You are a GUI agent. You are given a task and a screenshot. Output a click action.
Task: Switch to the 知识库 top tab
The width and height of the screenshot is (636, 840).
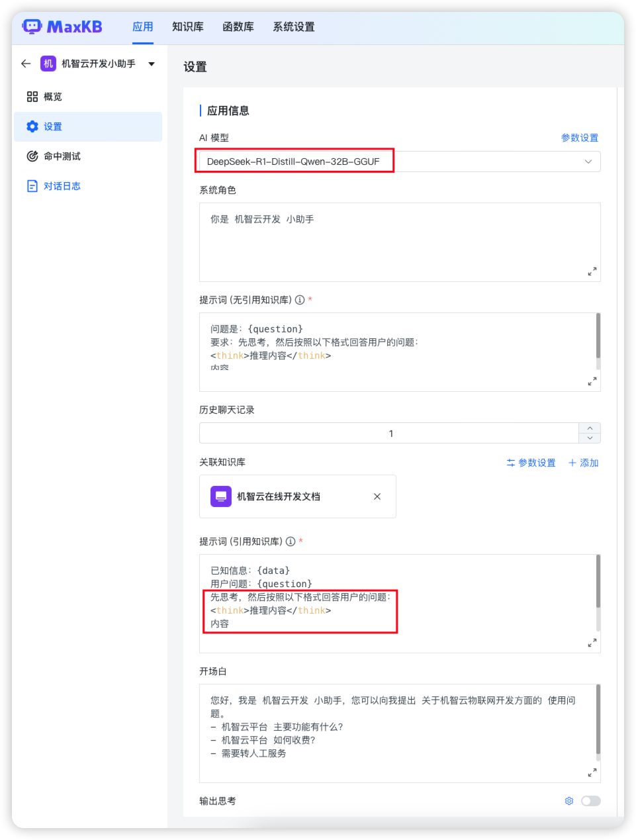(x=188, y=27)
